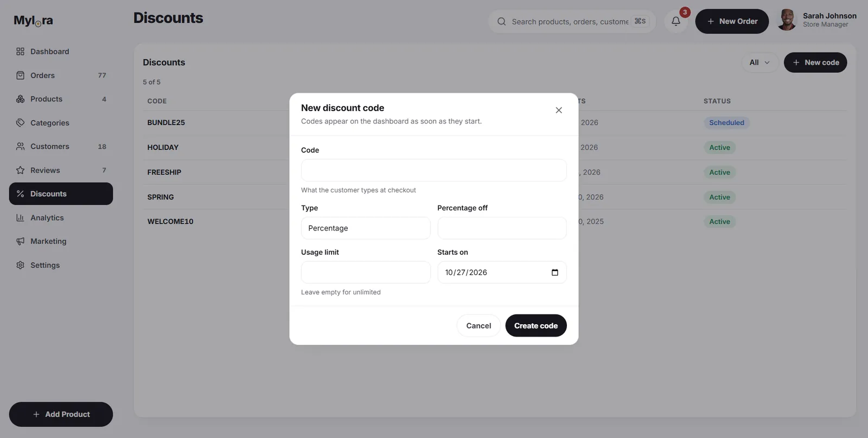
Task: Click the New Order button
Action: coord(732,21)
